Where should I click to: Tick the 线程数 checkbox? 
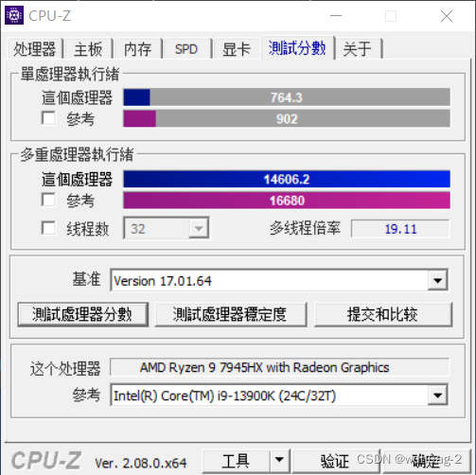(x=48, y=228)
